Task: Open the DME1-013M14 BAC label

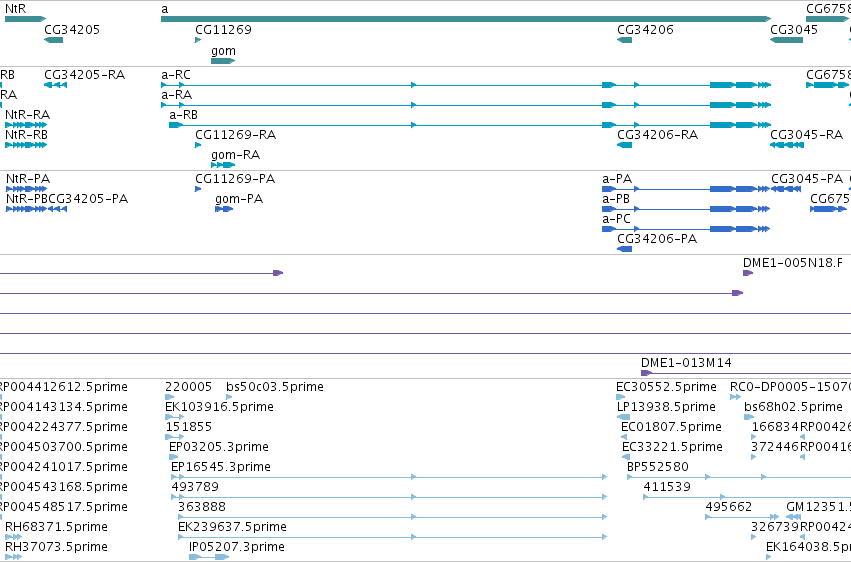Action: 686,362
